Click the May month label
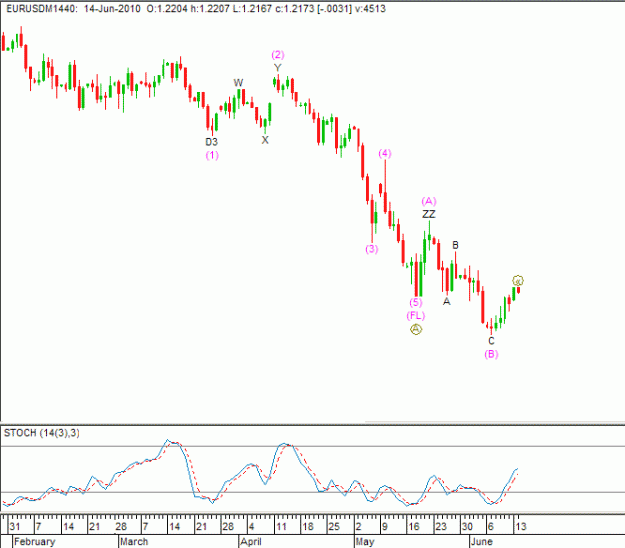This screenshot has width=625, height=548. pyautogui.click(x=365, y=542)
